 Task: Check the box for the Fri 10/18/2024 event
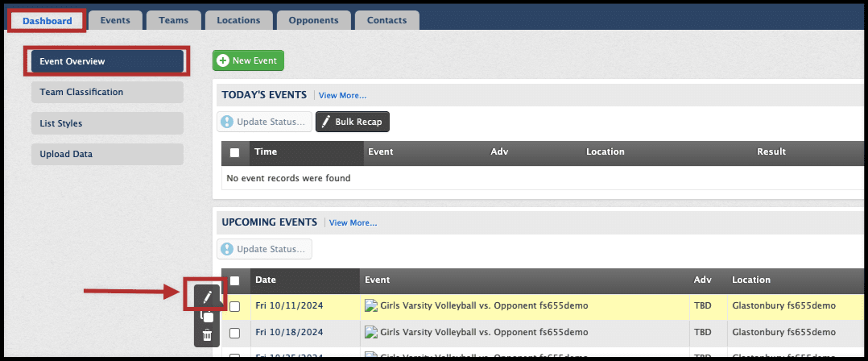coord(235,333)
